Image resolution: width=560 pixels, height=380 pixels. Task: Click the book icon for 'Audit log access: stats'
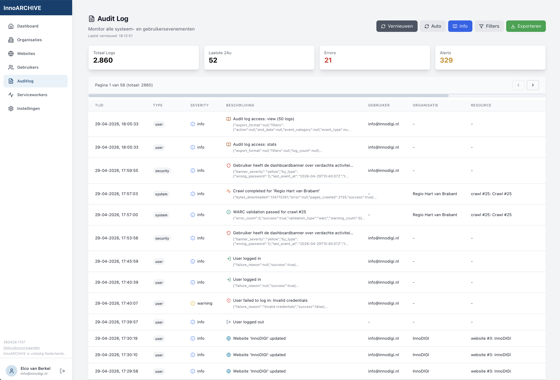[229, 145]
